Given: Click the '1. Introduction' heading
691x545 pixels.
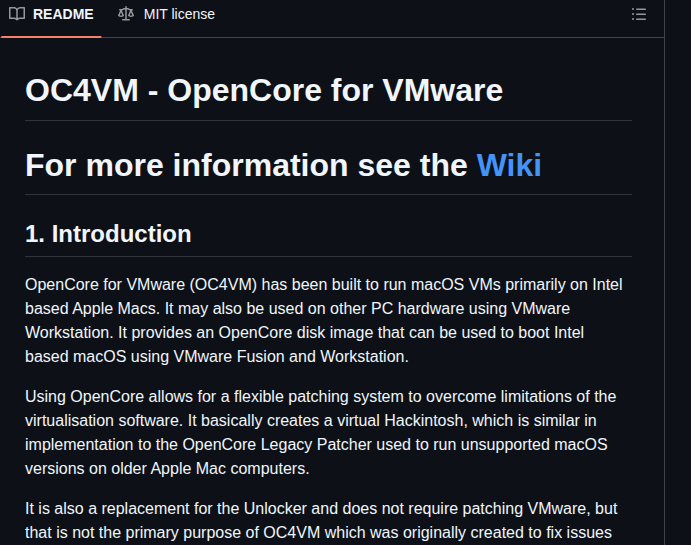Looking at the screenshot, I should [x=108, y=234].
